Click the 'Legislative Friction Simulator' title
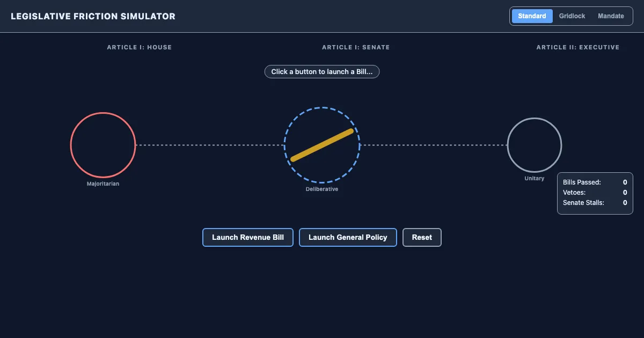 [x=93, y=16]
